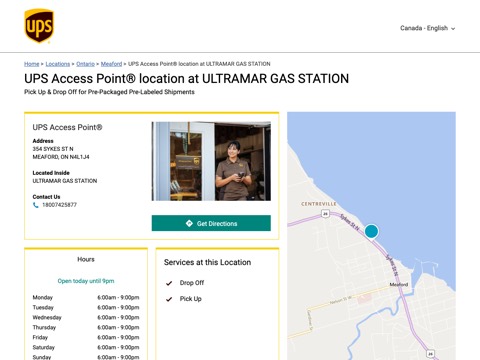The width and height of the screenshot is (480, 360).
Task: Click the MEAFORD, ON N4L1J4 address line
Action: (61, 157)
